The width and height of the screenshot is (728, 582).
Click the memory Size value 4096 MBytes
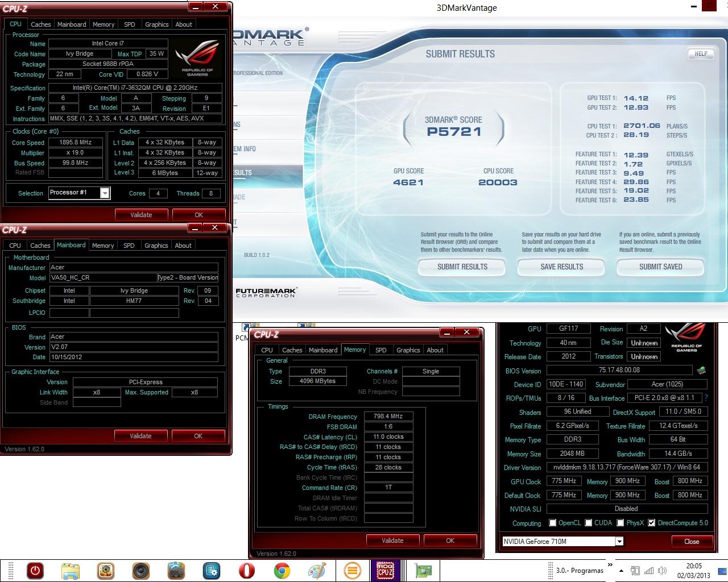pos(318,381)
